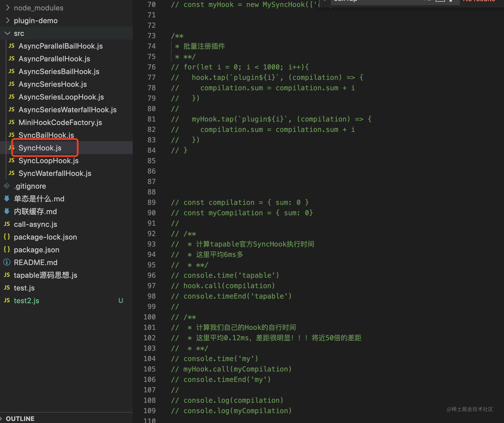This screenshot has height=423, width=504.
Task: Click JS icon of call-async.js
Action: coord(7,224)
